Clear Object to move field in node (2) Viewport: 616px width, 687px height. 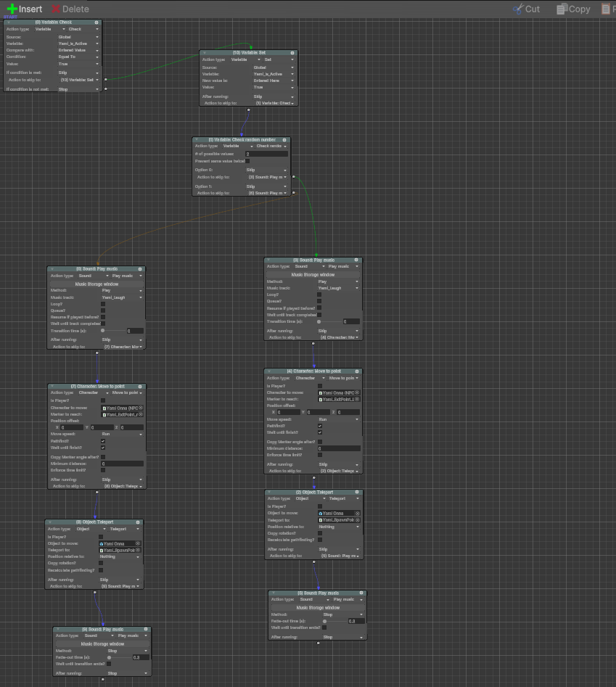tap(358, 513)
